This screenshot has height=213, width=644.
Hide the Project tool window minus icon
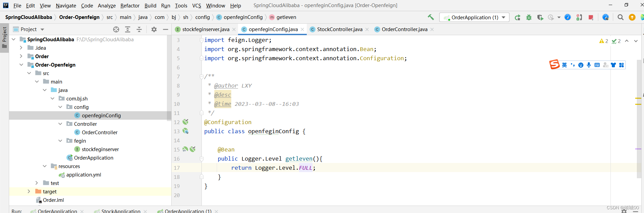pos(166,29)
